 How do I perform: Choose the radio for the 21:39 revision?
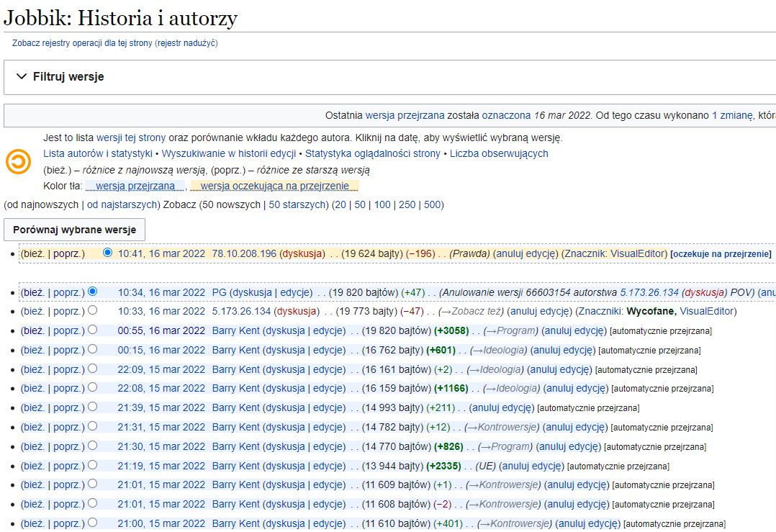click(93, 407)
